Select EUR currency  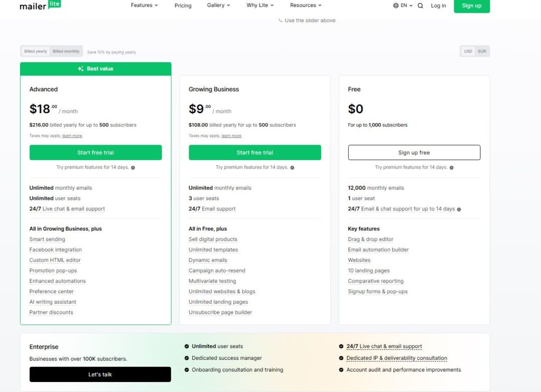pyautogui.click(x=482, y=51)
